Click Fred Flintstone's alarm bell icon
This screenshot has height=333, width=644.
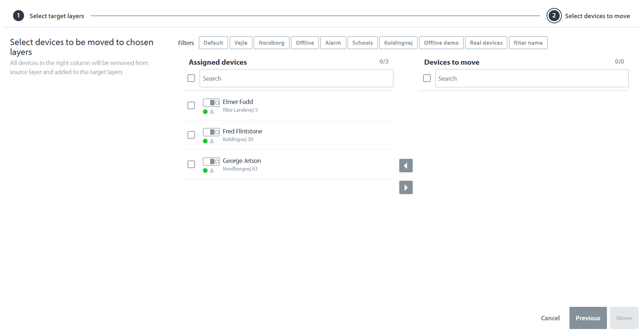tap(212, 141)
